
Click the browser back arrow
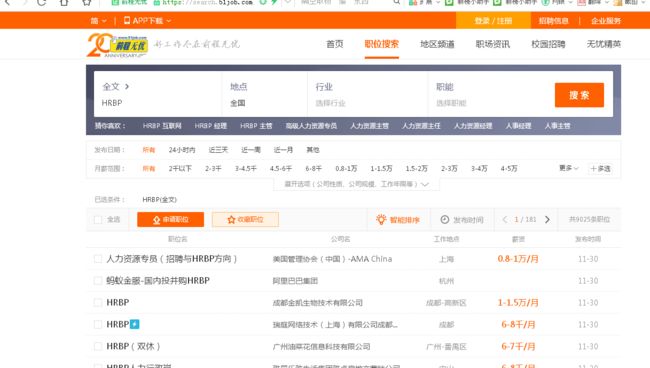[7, 2]
